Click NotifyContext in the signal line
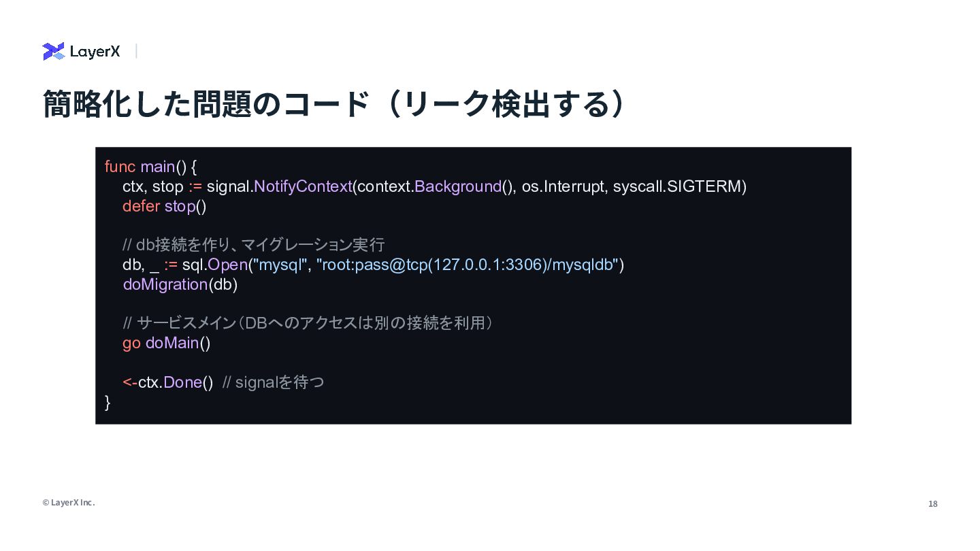 click(x=303, y=186)
